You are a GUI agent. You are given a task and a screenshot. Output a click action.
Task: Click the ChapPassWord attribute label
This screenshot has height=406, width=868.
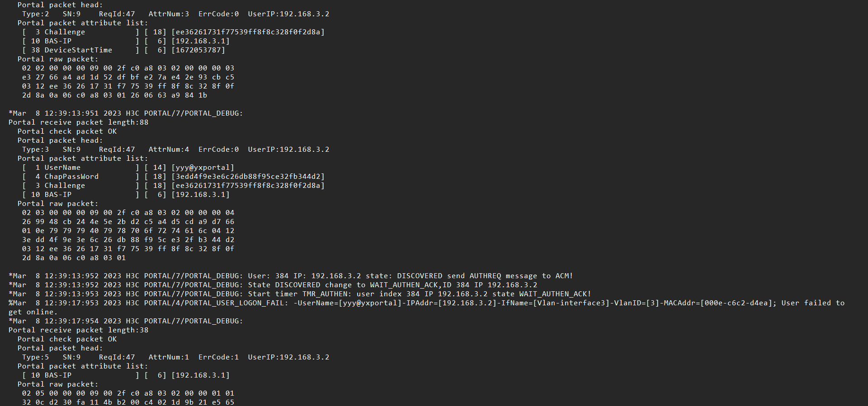(x=71, y=177)
